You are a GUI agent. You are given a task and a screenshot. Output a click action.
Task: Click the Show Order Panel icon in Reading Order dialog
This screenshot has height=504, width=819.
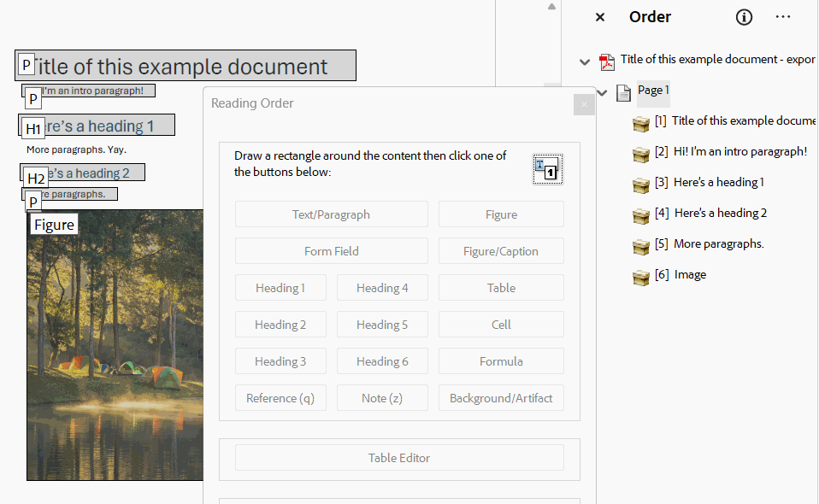click(547, 169)
